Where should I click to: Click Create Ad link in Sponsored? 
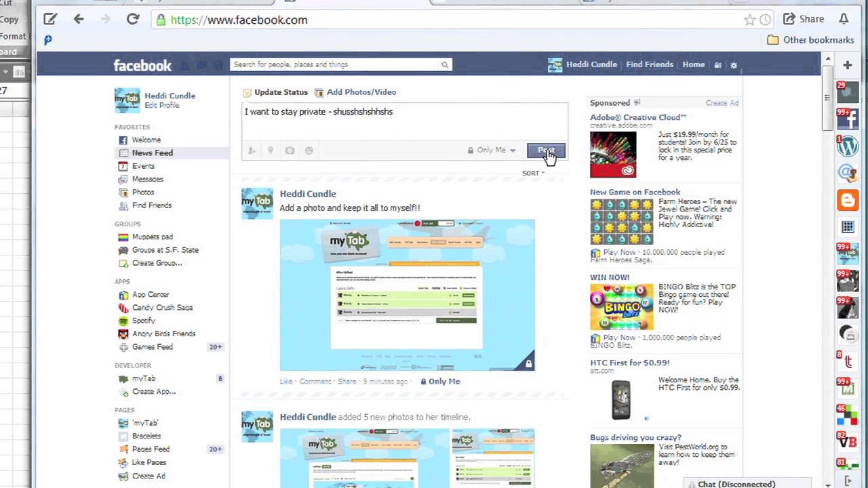[722, 103]
